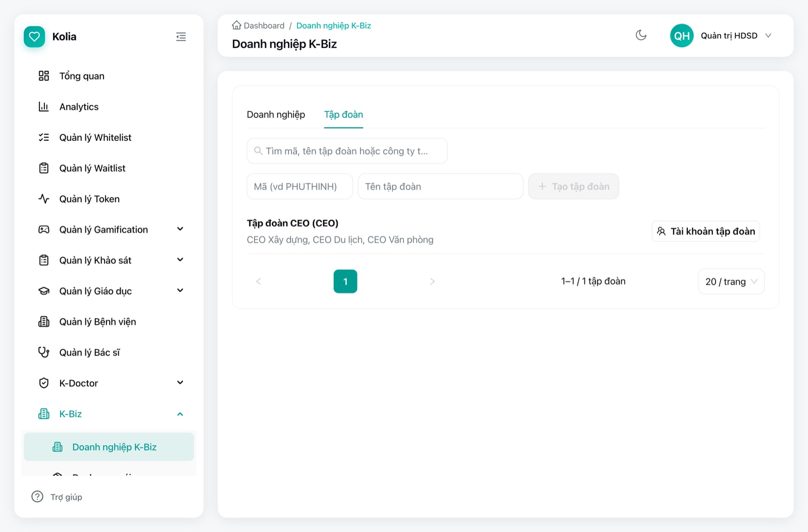
Task: Click the Quản lý Khảo sát clipboard icon
Action: click(x=44, y=260)
